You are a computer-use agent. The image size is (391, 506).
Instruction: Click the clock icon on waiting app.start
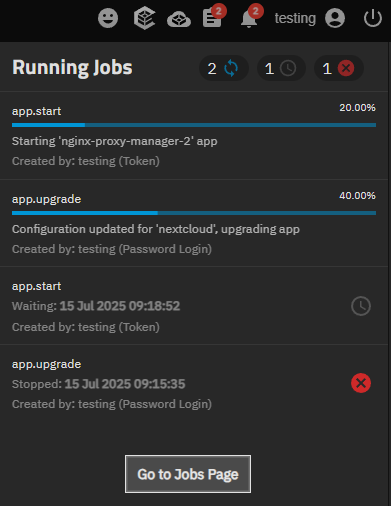tap(361, 306)
